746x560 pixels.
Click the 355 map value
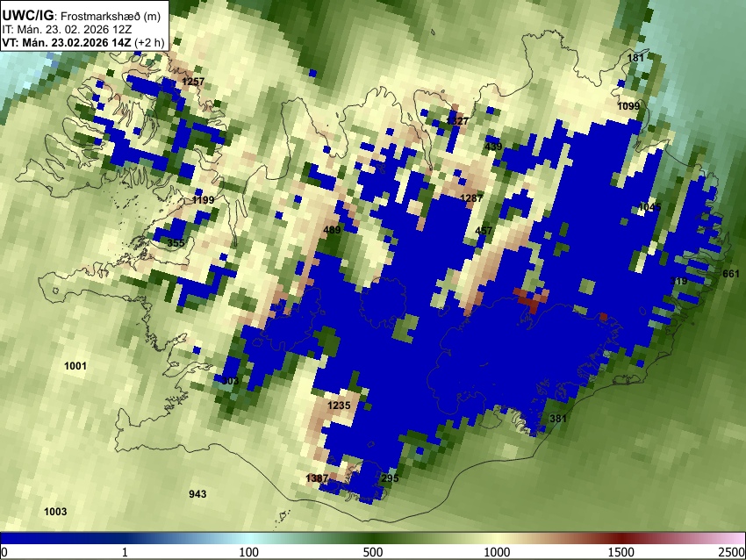pos(176,243)
